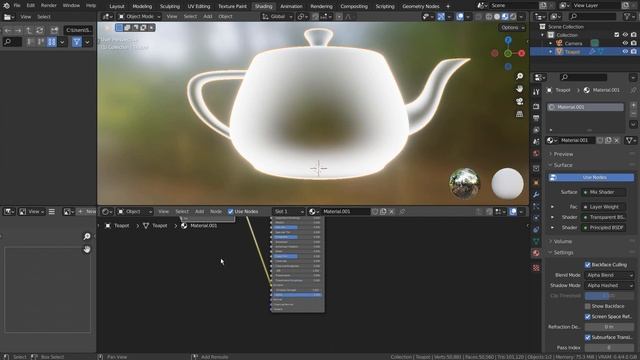Expand the Volume panel

(562, 242)
